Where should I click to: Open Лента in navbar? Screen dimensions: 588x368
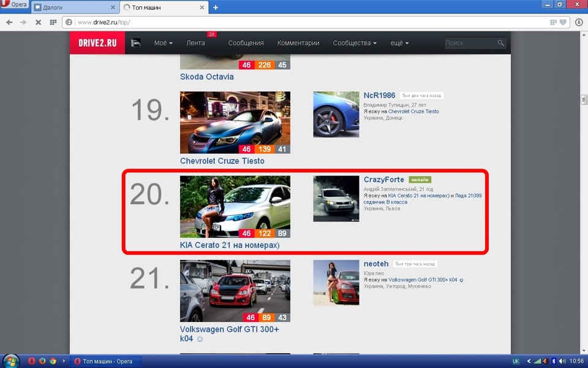point(195,43)
